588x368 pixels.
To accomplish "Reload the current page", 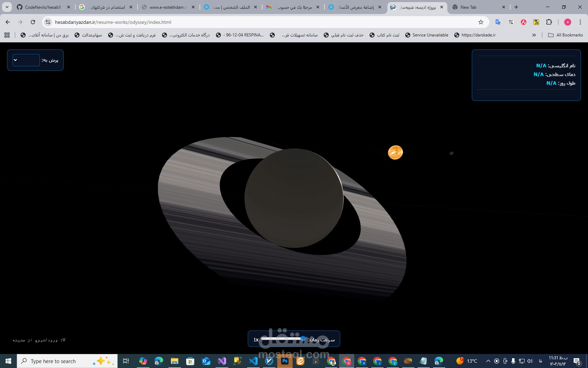I will click(33, 22).
